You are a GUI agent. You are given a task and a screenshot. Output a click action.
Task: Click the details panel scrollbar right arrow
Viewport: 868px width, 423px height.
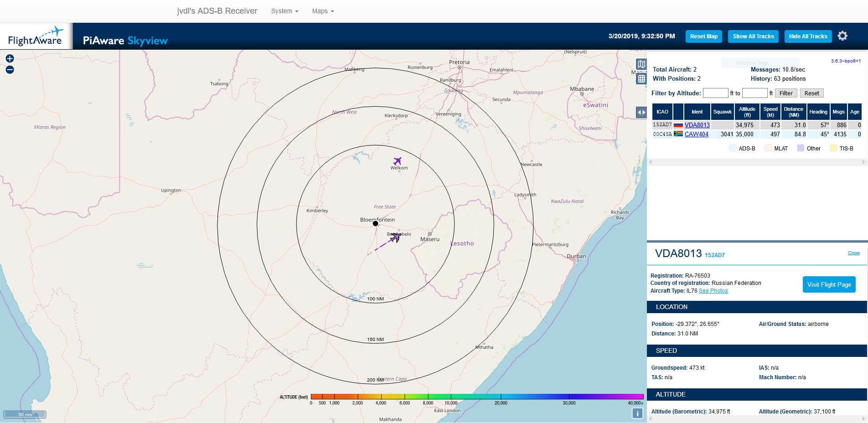coord(863,418)
